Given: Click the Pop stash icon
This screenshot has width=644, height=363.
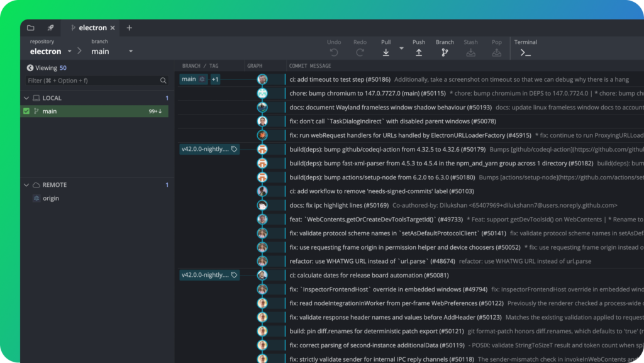Looking at the screenshot, I should click(496, 53).
